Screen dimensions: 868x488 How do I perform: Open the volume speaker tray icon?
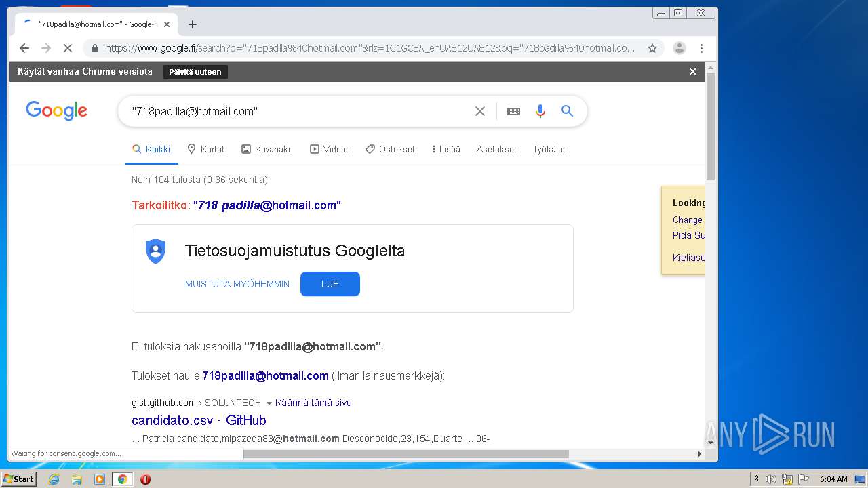coord(771,479)
